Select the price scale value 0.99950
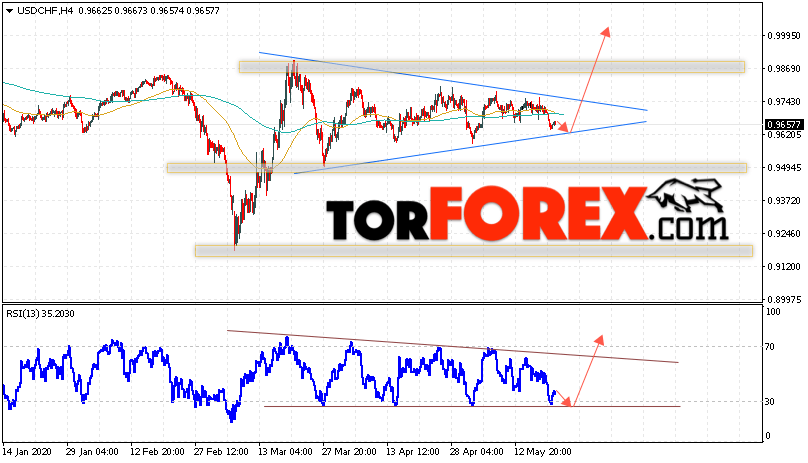The width and height of the screenshot is (808, 463). pos(784,36)
